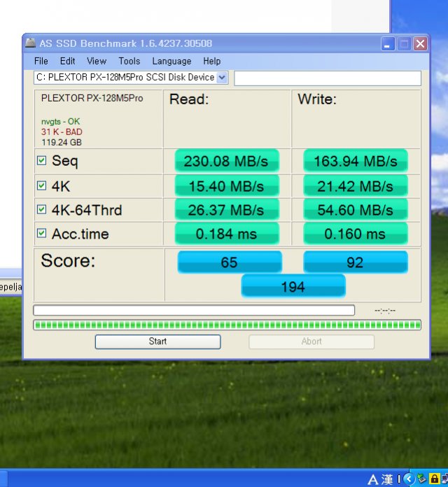Screen dimensions: 448x487
Task: Toggle the Seq test checkbox
Action: coord(41,160)
